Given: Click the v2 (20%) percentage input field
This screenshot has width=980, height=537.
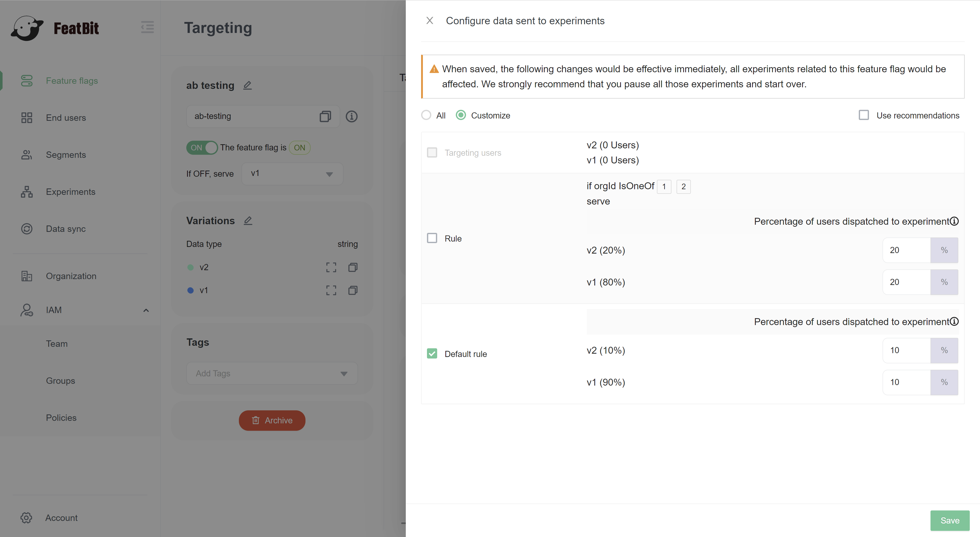Looking at the screenshot, I should [x=906, y=250].
